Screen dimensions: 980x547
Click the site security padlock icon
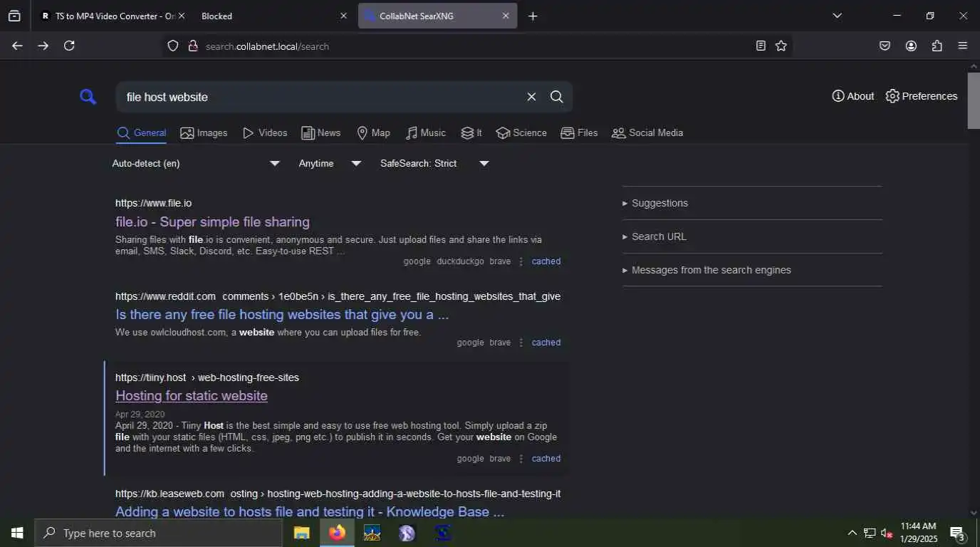(192, 46)
